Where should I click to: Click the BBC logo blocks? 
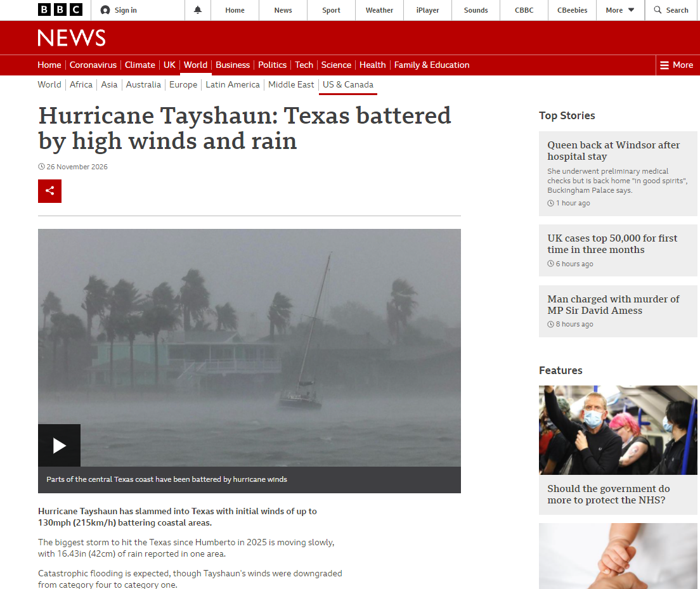[x=60, y=10]
